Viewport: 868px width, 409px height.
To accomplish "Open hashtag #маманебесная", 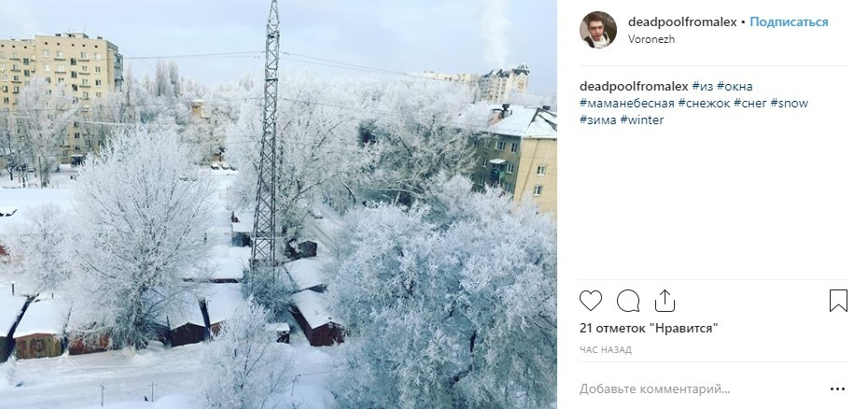I will 627,103.
